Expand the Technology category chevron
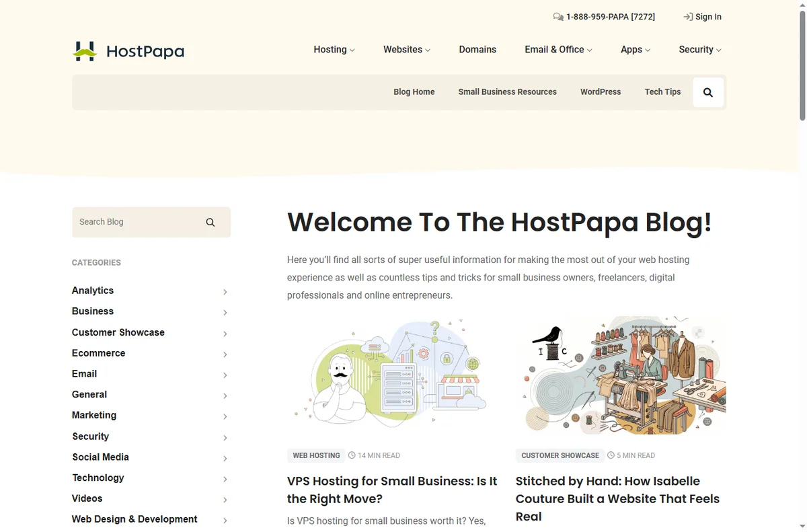The image size is (807, 532). tap(225, 480)
